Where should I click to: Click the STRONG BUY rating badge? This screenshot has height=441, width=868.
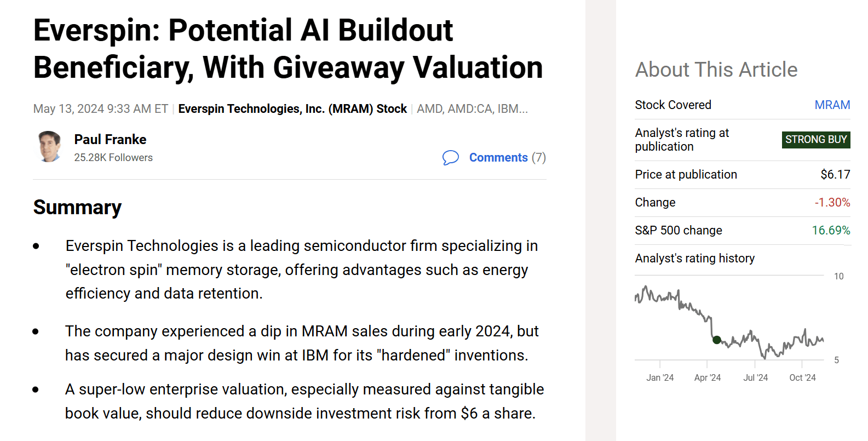pos(815,140)
